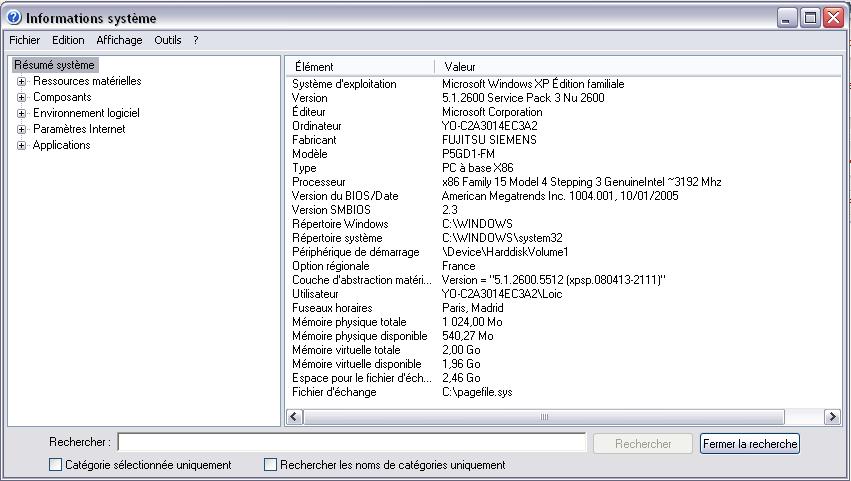Check Rechercher les noms de catégories uniquement
This screenshot has height=481, width=851.
tap(270, 465)
